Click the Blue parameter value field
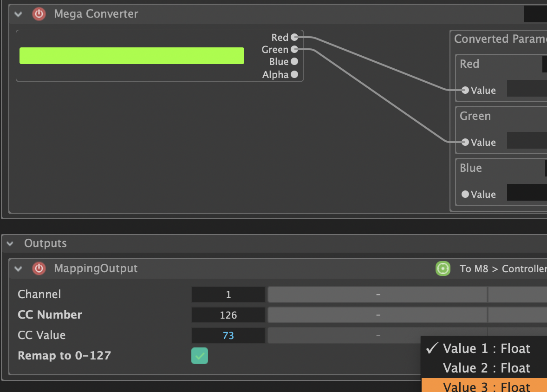547x392 pixels. 527,192
